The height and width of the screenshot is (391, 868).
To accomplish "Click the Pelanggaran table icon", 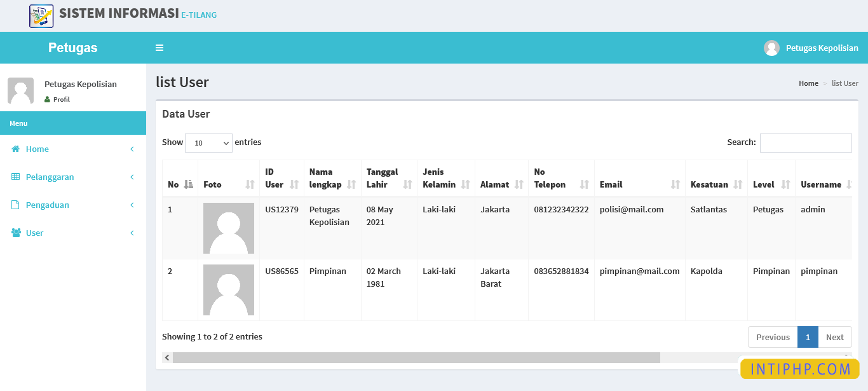I will coord(16,177).
